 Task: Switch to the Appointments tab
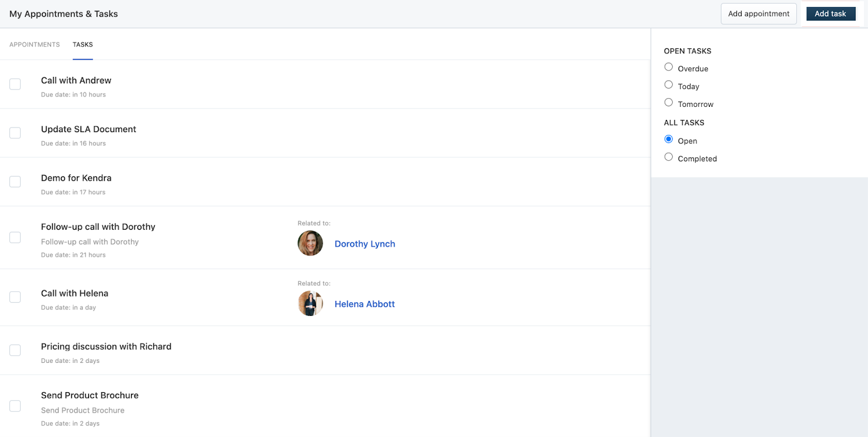(34, 45)
